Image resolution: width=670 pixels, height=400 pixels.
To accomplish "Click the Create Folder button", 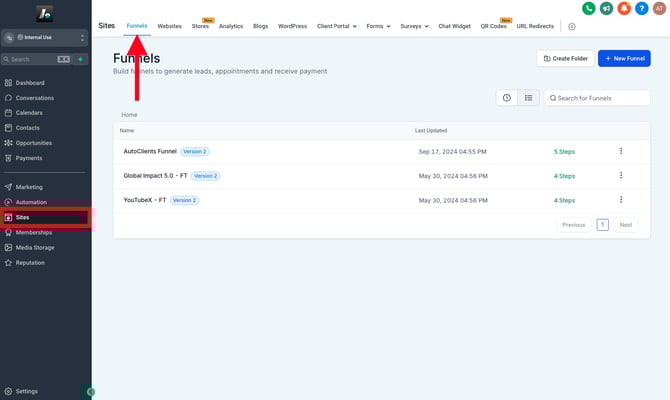I will click(564, 59).
